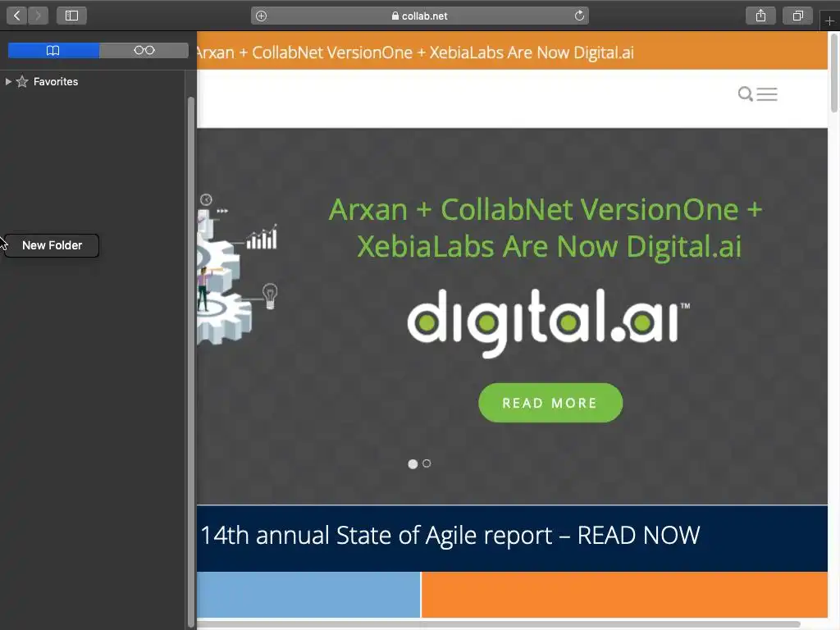Click the green hero headline text
The height and width of the screenshot is (630, 840).
[x=546, y=228]
